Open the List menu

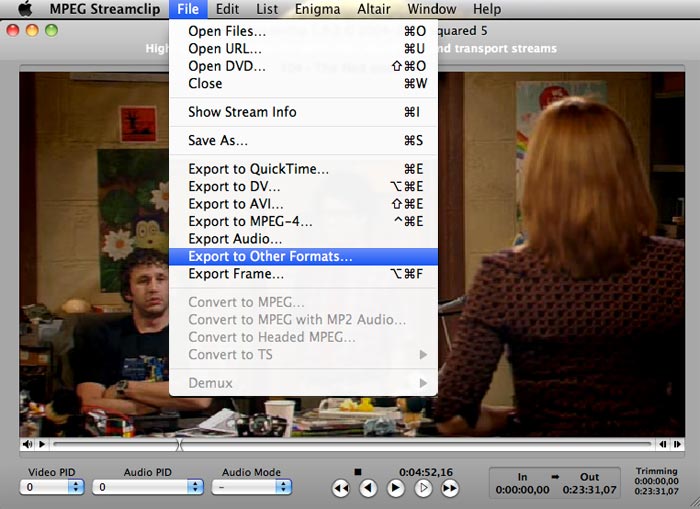267,9
